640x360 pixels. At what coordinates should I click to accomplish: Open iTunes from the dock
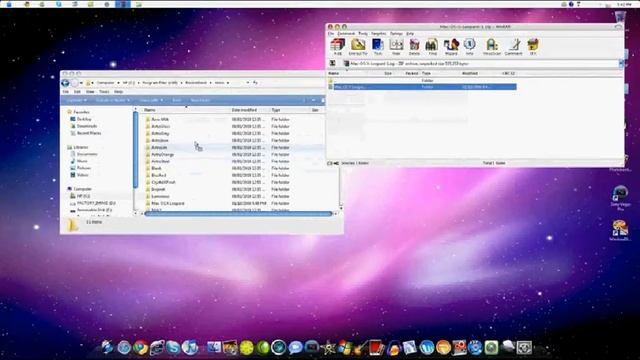click(x=190, y=347)
